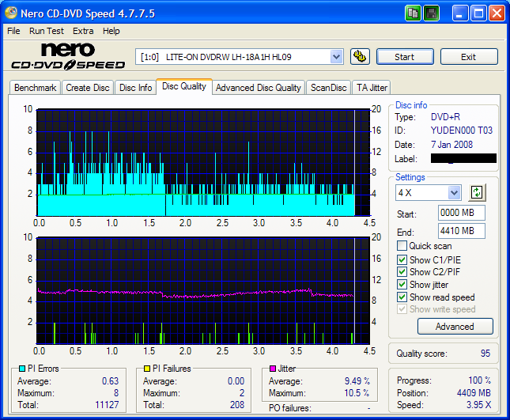The height and width of the screenshot is (420, 510).
Task: Switch to the ScanDisc tab
Action: pos(328,88)
